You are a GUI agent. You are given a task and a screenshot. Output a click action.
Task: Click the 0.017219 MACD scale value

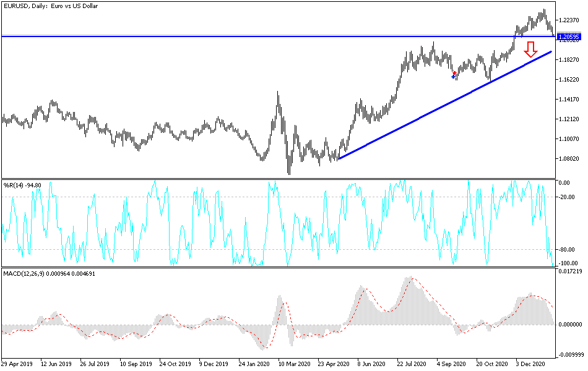pos(570,271)
